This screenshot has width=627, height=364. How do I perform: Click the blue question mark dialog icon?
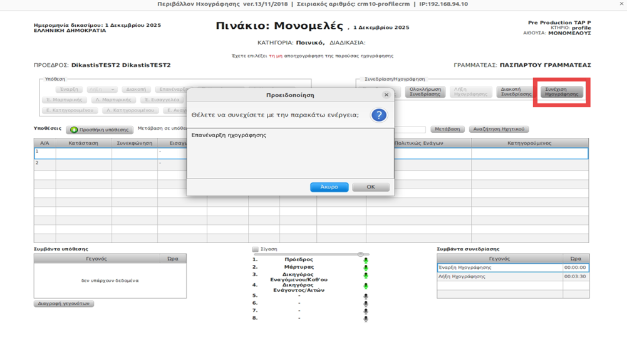click(x=378, y=115)
